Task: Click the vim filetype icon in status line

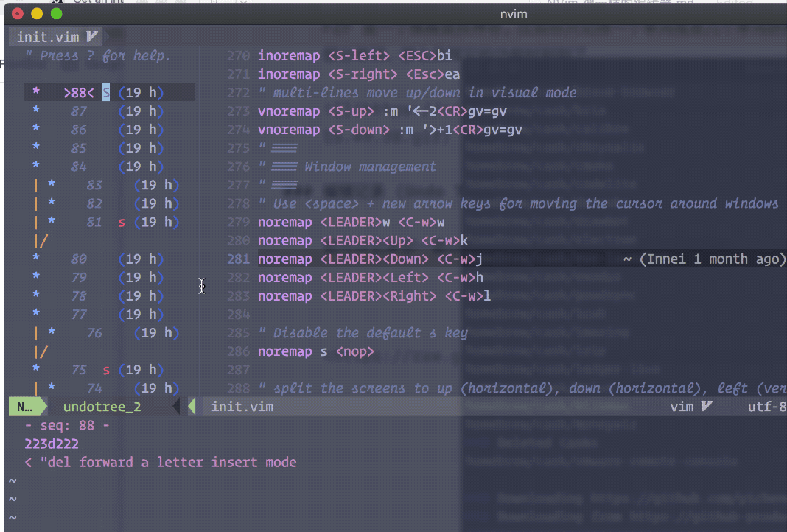Action: click(x=707, y=406)
